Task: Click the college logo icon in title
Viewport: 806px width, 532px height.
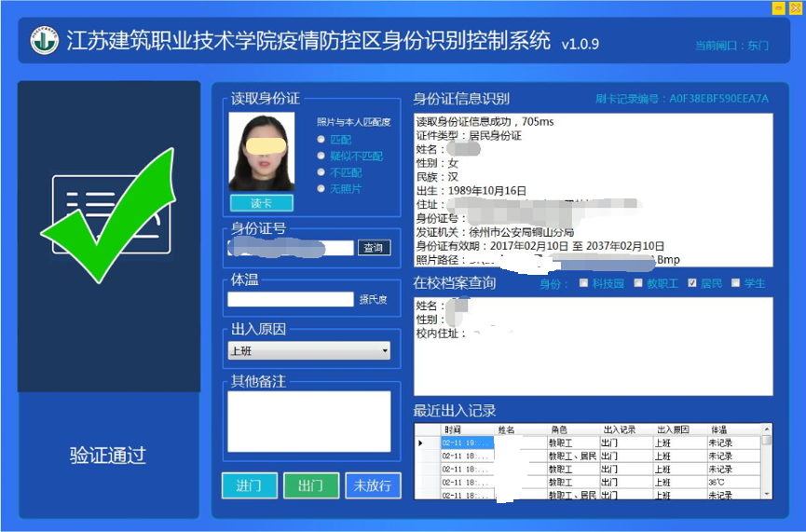Action: tap(44, 41)
